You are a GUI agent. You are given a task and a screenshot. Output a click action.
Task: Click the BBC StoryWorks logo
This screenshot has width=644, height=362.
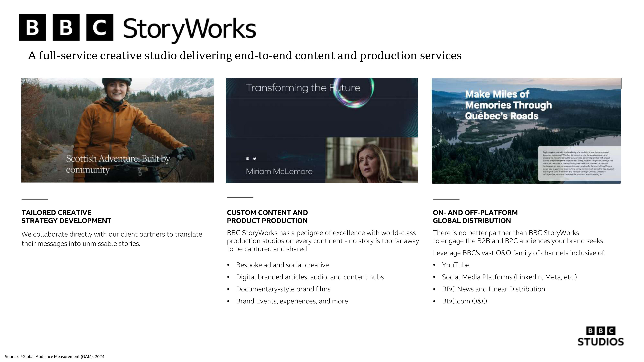pyautogui.click(x=137, y=29)
